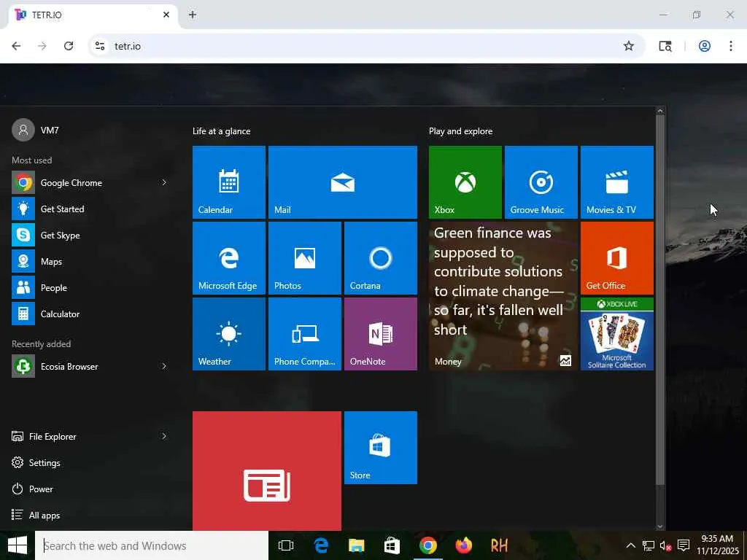
Task: Click the muted volume tray icon
Action: 665,545
